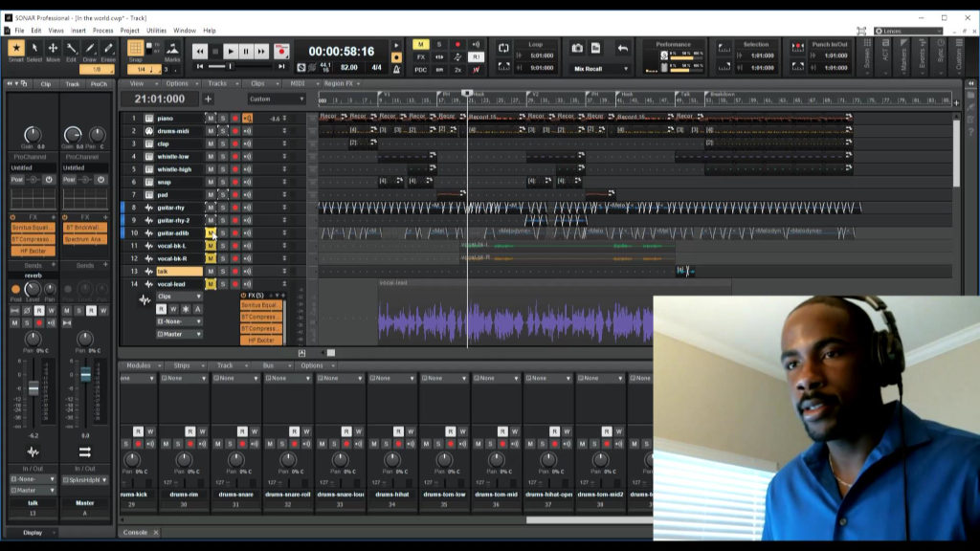This screenshot has height=551, width=980.
Task: Open the Tracks menu in Track view
Action: [x=217, y=83]
